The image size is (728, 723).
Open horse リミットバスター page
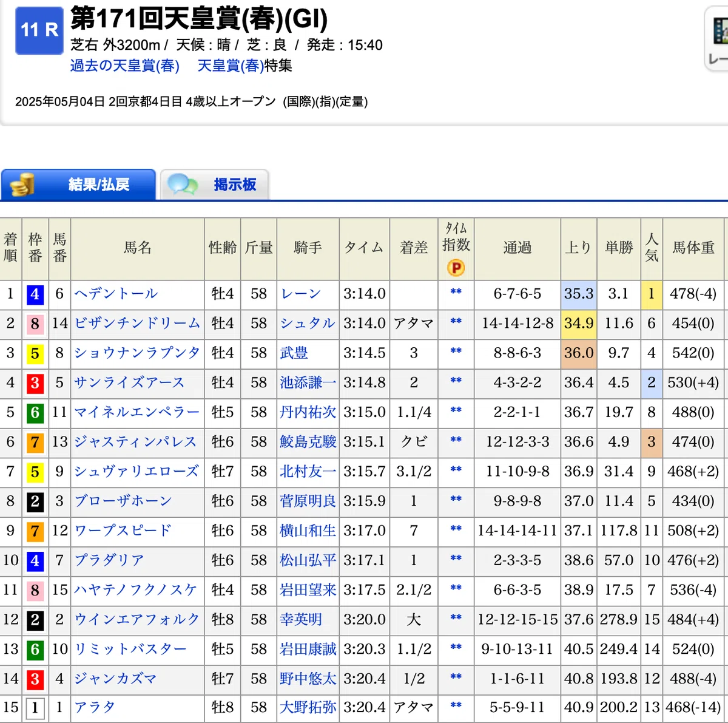130,649
